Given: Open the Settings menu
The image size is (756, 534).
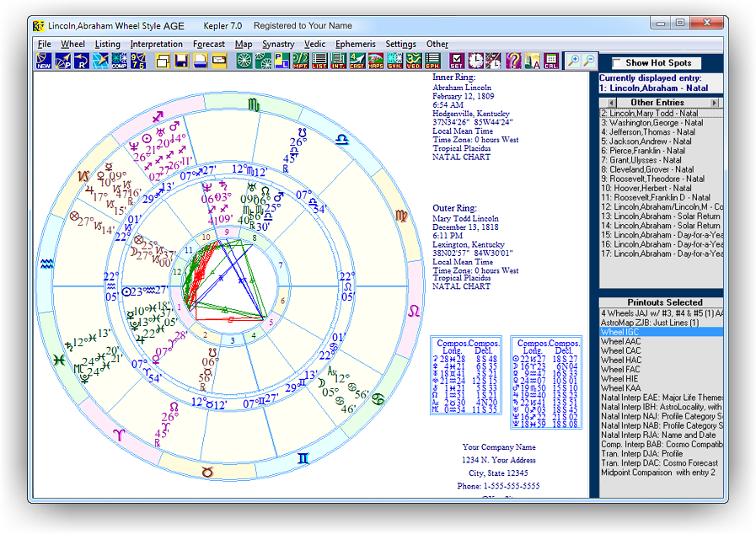Looking at the screenshot, I should 400,44.
